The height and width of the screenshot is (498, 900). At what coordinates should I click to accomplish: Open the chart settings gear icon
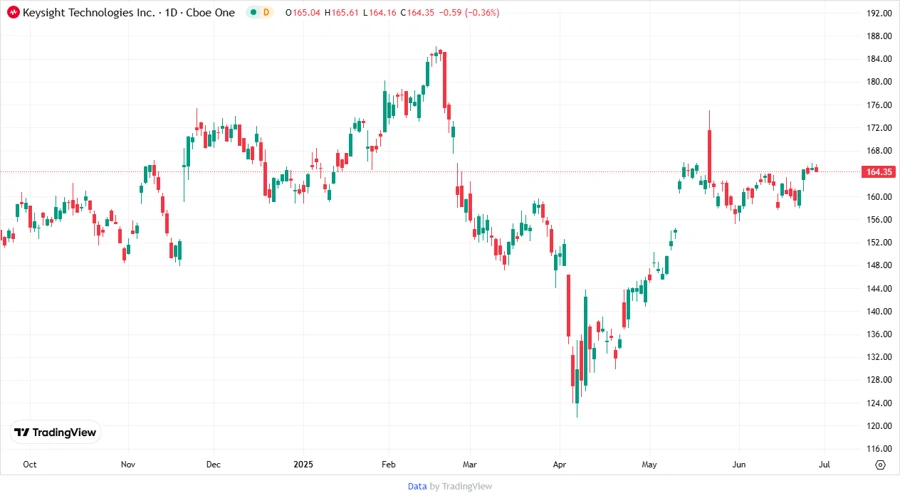click(x=880, y=465)
